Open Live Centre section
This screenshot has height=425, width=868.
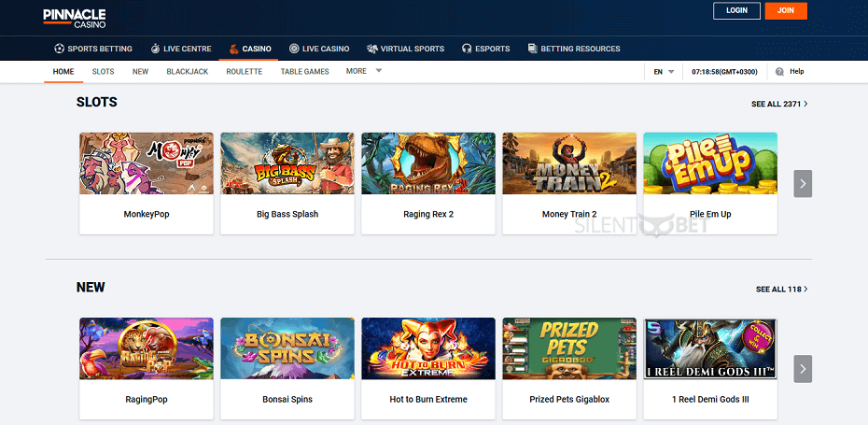pyautogui.click(x=181, y=49)
